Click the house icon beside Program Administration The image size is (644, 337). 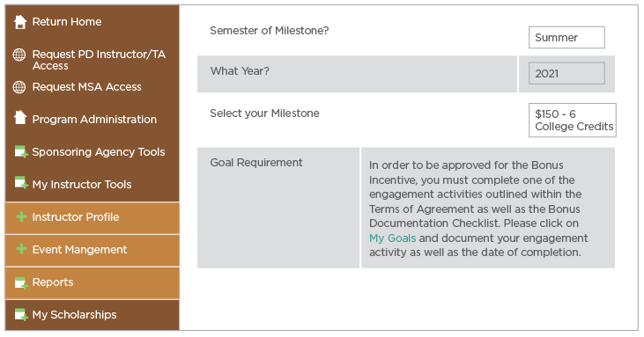point(19,118)
